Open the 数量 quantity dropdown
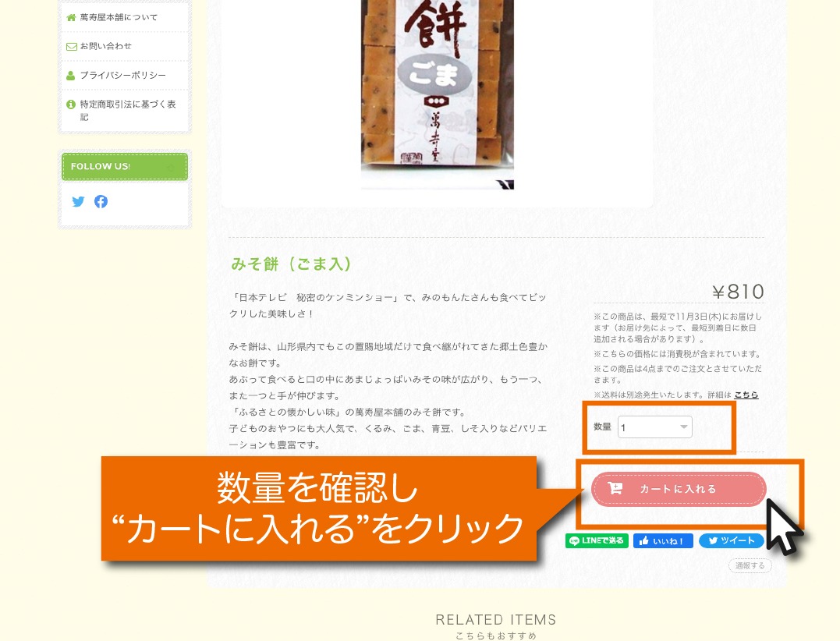Screen dimensions: 840x641 click(x=654, y=427)
